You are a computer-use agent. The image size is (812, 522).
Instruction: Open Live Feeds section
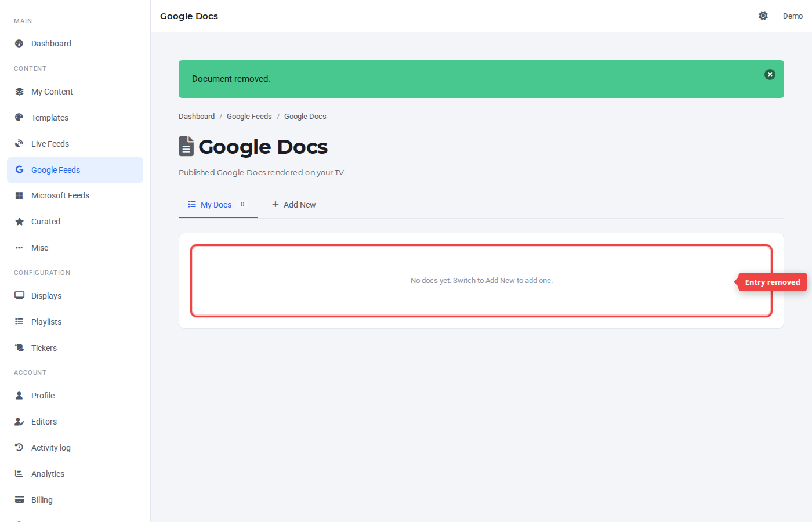point(75,144)
